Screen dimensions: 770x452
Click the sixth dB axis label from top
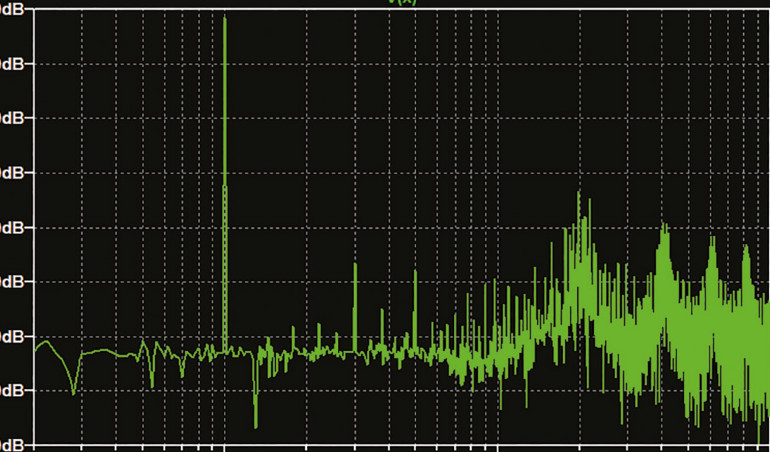(17, 281)
